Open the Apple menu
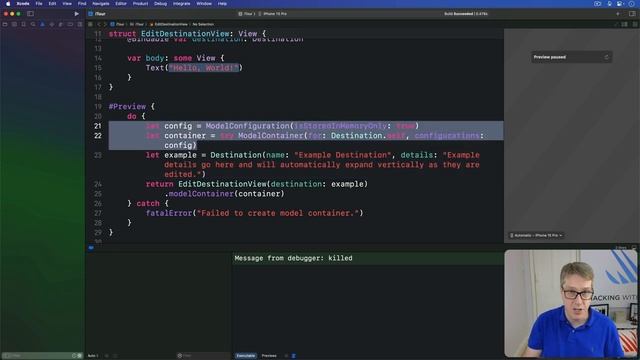640x360 pixels. [x=8, y=4]
